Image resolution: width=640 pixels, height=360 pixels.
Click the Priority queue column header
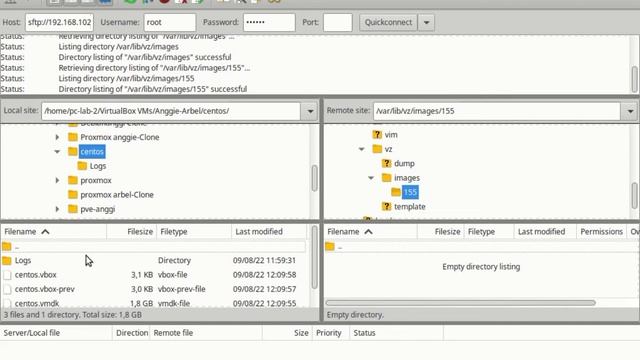tap(331, 333)
